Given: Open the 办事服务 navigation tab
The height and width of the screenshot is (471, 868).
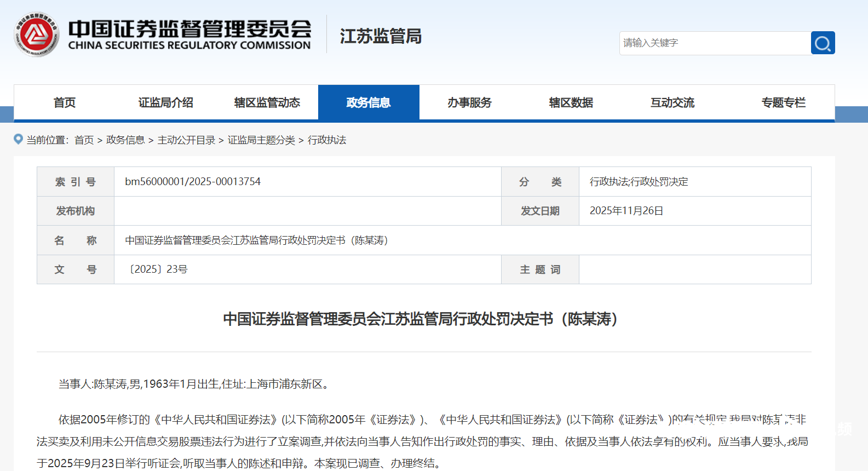Looking at the screenshot, I should tap(469, 102).
